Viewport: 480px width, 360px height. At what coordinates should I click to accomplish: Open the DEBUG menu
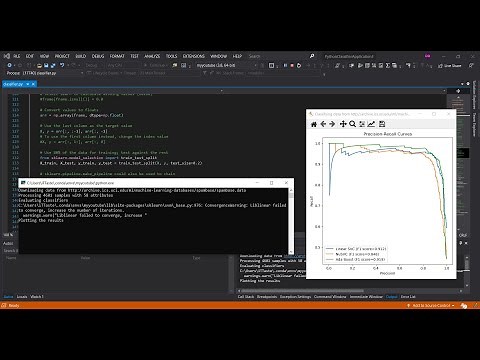pyautogui.click(x=98, y=56)
